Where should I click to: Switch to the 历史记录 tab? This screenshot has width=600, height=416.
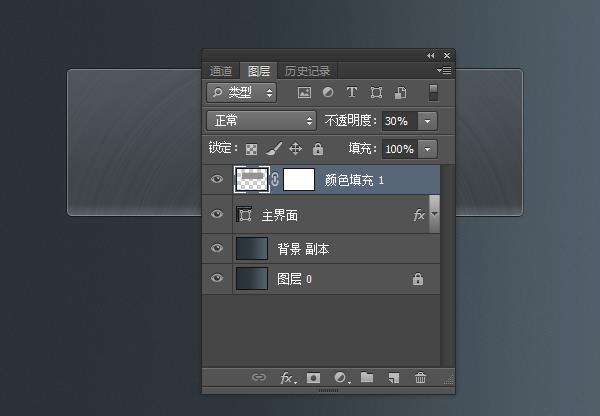[308, 71]
